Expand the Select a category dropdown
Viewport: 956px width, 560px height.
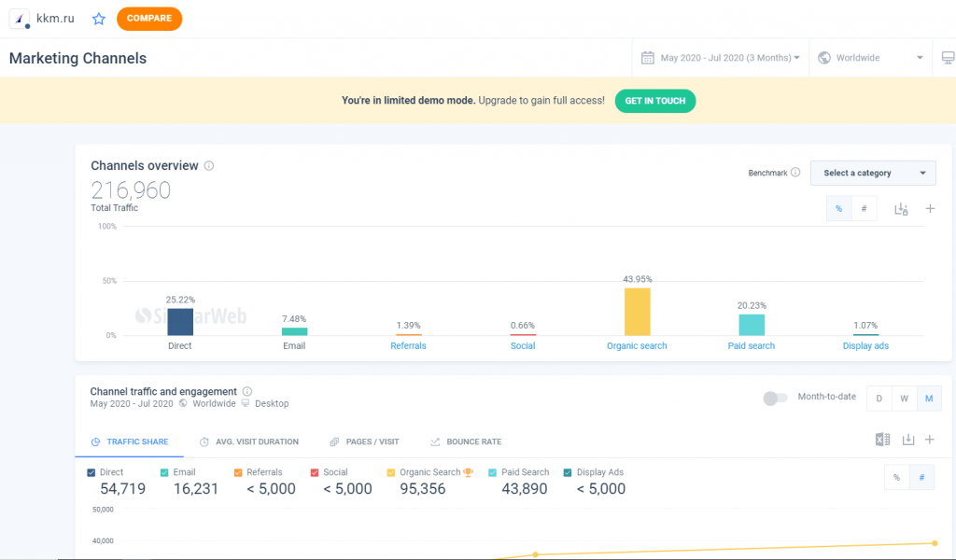(873, 173)
